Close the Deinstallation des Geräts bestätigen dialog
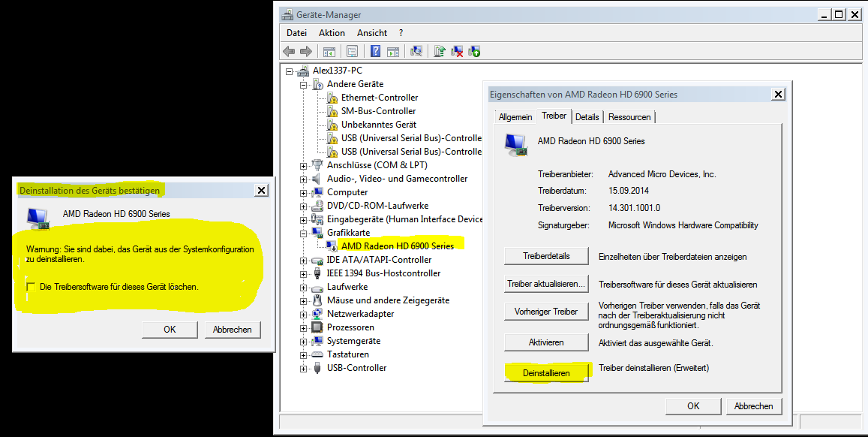This screenshot has width=868, height=437. 261,190
